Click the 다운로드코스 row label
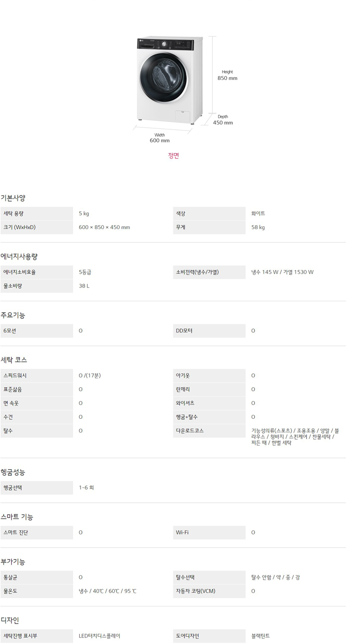 coord(189,431)
